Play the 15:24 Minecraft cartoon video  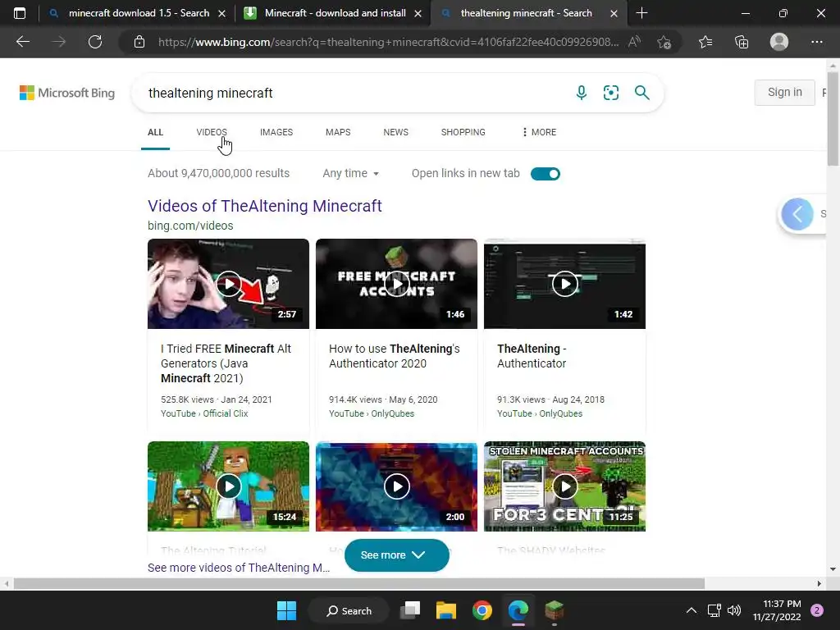(x=228, y=486)
